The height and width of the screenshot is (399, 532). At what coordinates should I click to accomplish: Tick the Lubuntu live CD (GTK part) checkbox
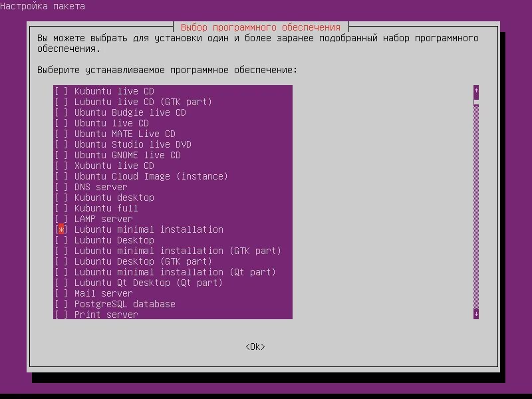(61, 102)
